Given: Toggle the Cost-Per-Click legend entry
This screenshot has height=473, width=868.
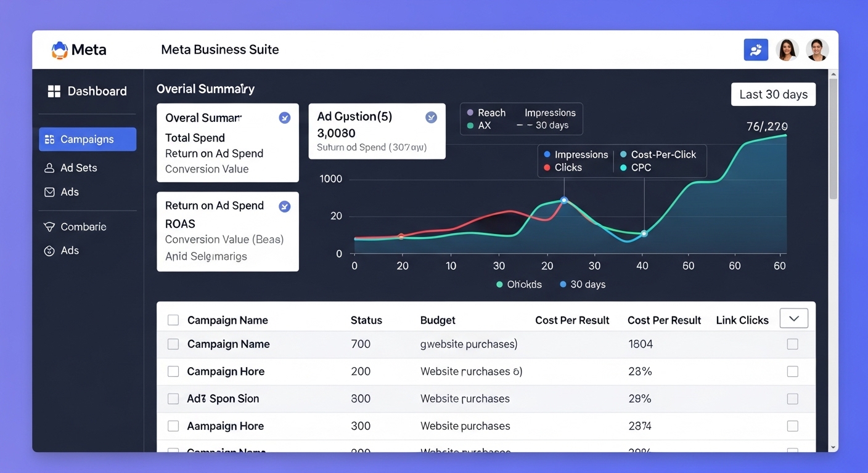Looking at the screenshot, I should [x=658, y=155].
